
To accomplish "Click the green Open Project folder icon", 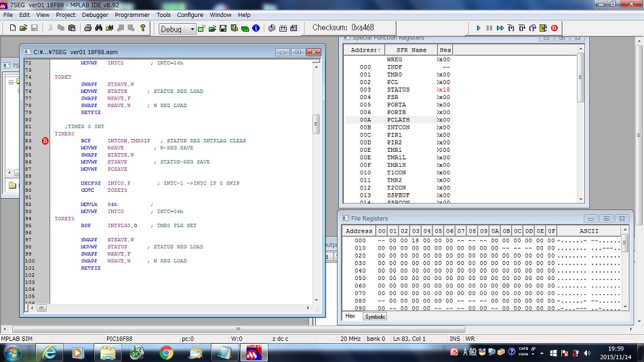I will 212,28.
